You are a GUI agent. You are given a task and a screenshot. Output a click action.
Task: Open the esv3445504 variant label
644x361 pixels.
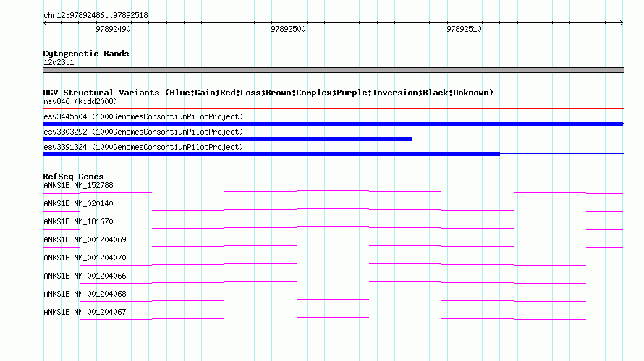pos(143,116)
